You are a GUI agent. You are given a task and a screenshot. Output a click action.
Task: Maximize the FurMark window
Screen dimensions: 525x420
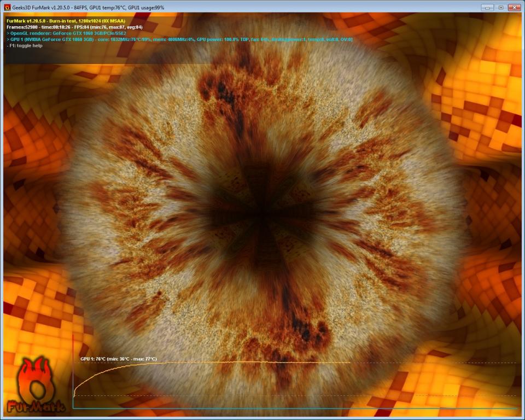click(x=501, y=7)
